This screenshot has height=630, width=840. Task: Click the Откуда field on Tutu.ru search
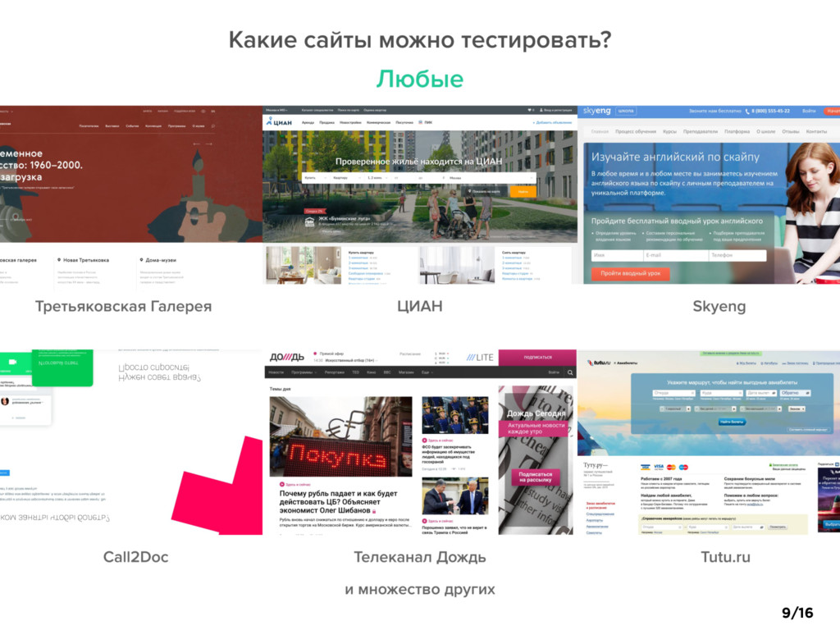pyautogui.click(x=674, y=393)
